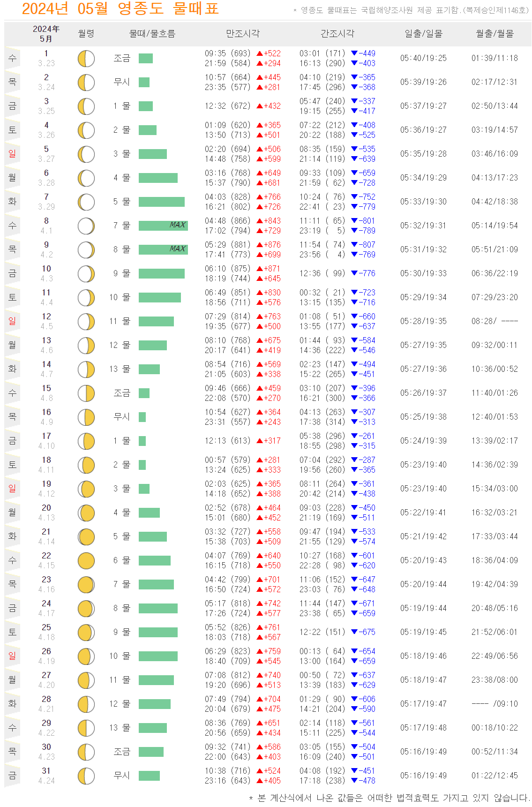The width and height of the screenshot is (532, 807).
Task: Select the full moon icon for May 23
Action: point(86,585)
